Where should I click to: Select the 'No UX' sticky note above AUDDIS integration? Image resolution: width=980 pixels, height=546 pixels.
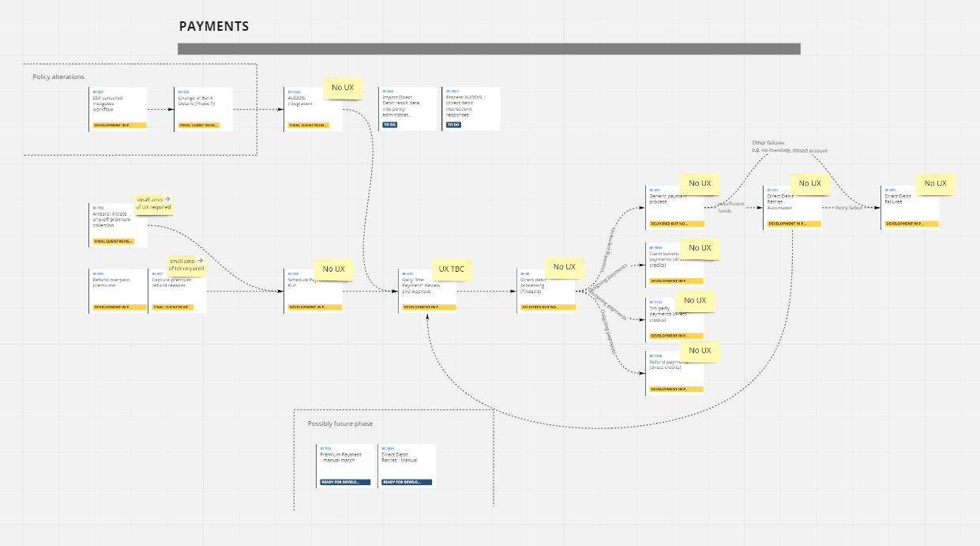pos(343,88)
